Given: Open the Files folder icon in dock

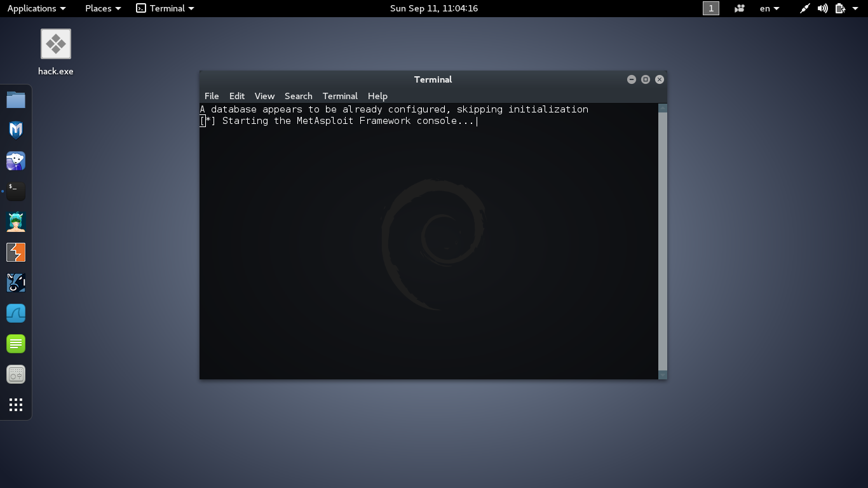Looking at the screenshot, I should (16, 100).
